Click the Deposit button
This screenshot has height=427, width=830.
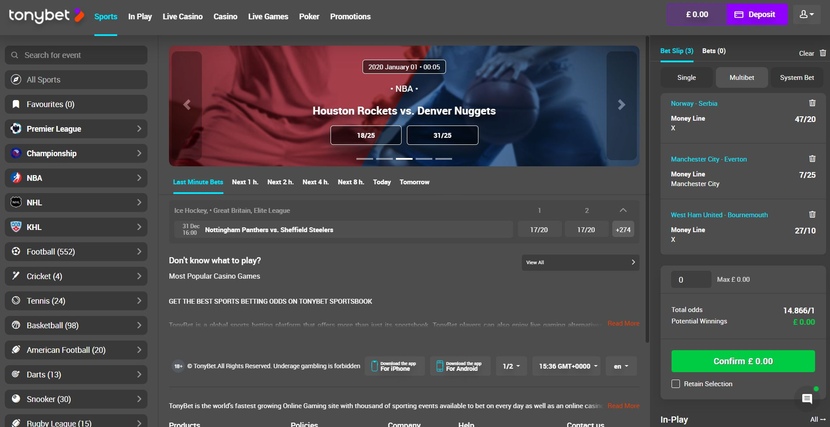coord(757,15)
